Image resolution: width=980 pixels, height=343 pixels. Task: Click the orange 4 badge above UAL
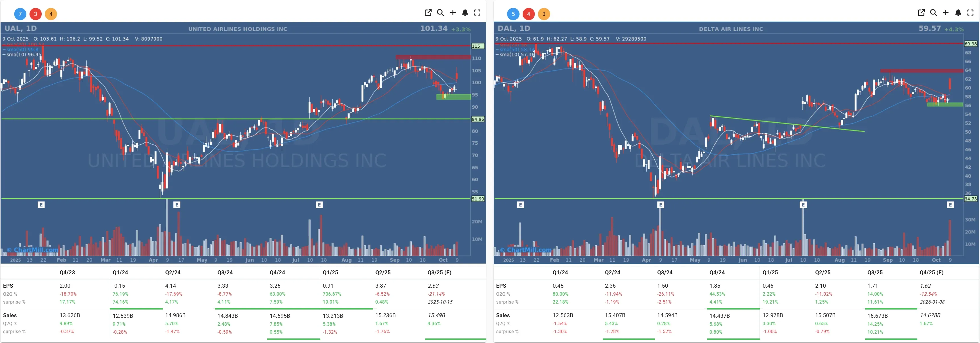[x=51, y=14]
